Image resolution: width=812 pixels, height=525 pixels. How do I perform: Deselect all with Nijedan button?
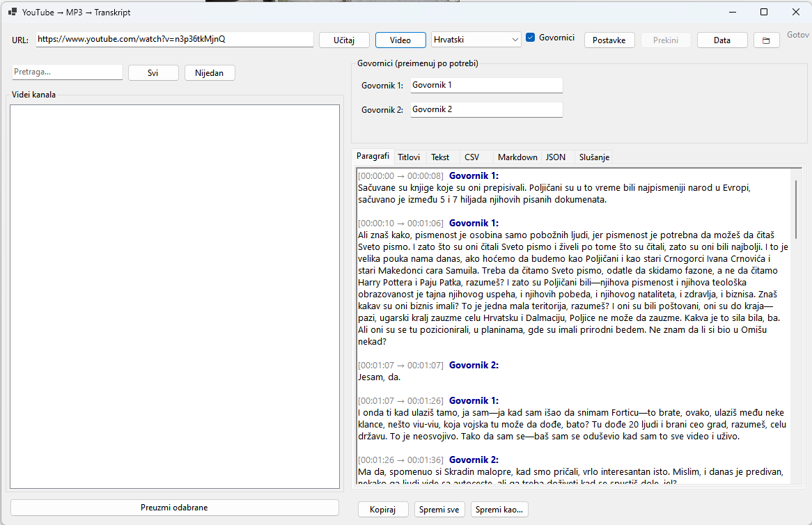coord(209,73)
